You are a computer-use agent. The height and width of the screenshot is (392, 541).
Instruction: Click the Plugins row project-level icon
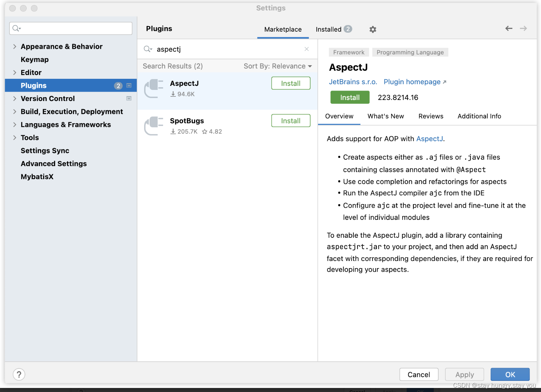[x=129, y=86]
